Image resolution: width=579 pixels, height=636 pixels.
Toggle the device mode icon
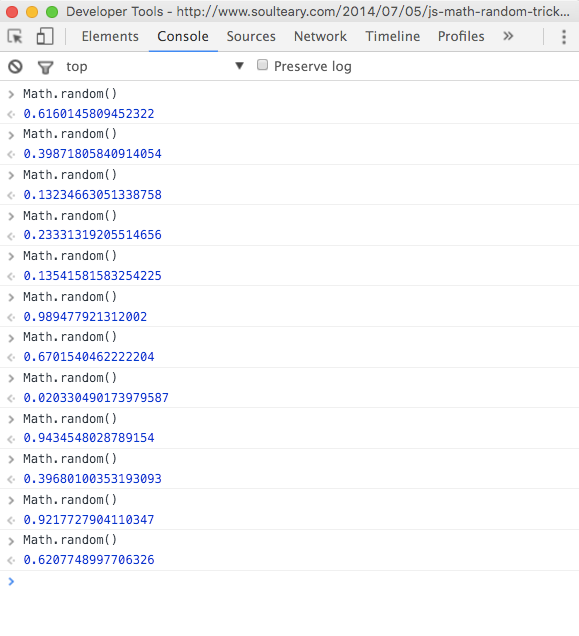[x=45, y=36]
